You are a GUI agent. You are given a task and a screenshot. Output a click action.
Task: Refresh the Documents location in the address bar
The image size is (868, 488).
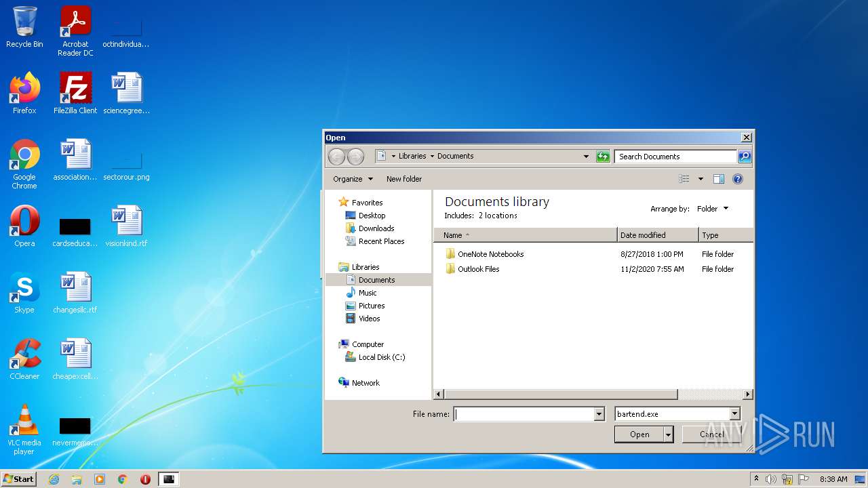coord(603,157)
